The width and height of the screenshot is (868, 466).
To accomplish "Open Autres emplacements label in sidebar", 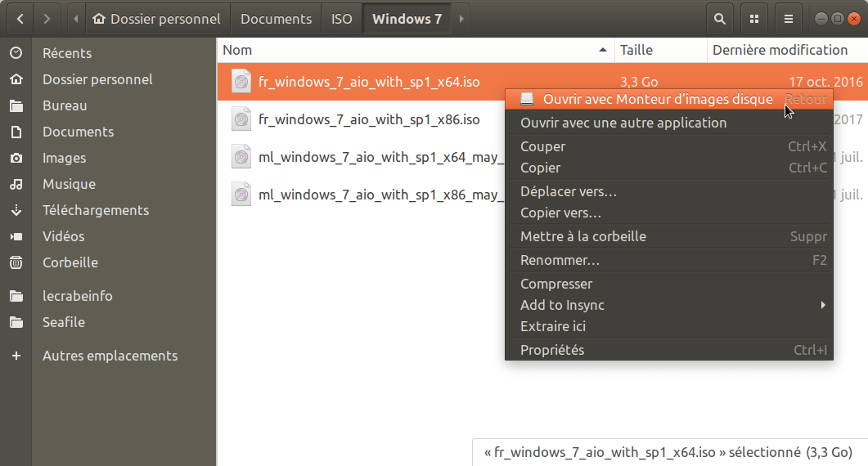I will coord(110,356).
